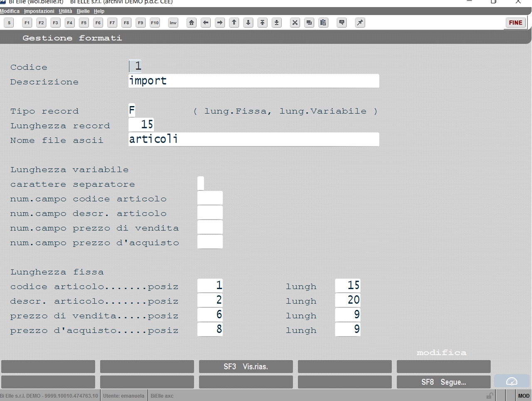Image resolution: width=532 pixels, height=401 pixels.
Task: Click the SF8 Segue... button
Action: [x=444, y=382]
